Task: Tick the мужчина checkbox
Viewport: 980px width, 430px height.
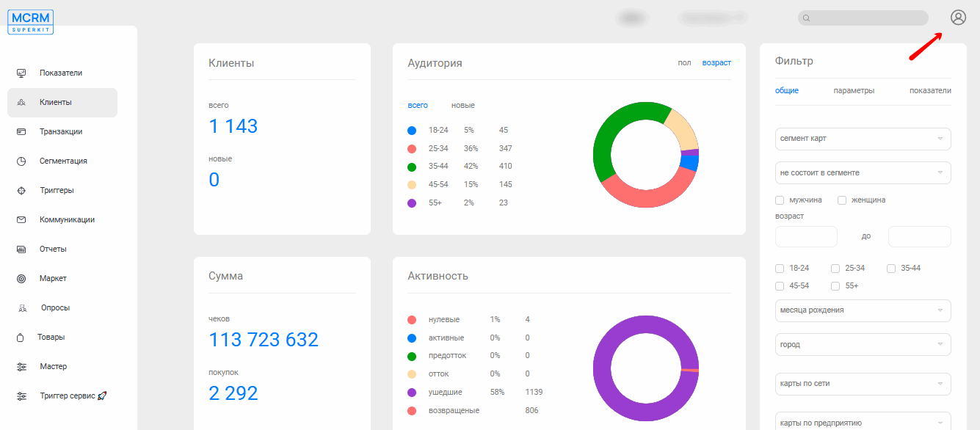Action: [780, 200]
